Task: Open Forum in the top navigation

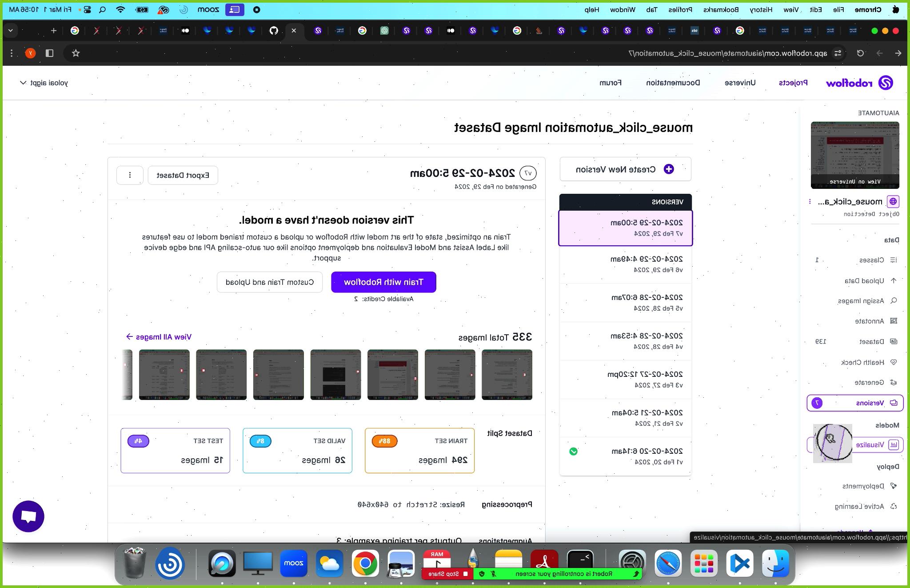Action: 611,83
